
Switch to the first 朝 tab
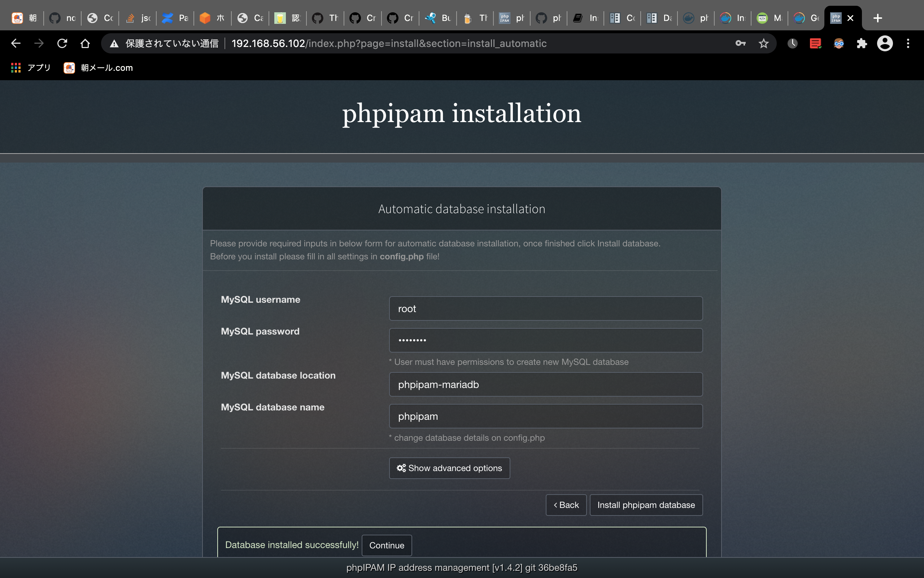click(25, 18)
